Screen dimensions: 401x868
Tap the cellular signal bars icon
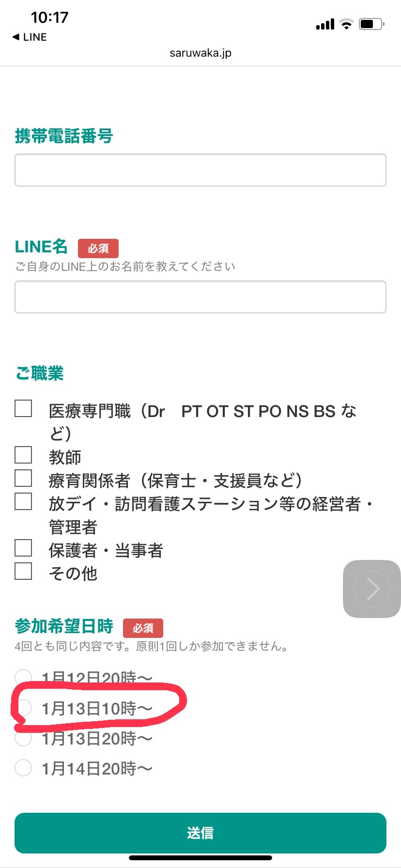coord(325,24)
